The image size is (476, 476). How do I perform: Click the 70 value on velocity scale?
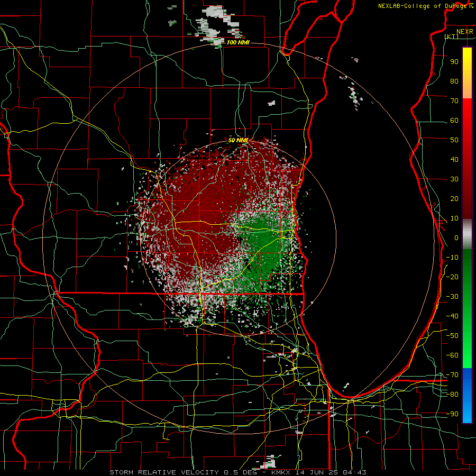(454, 101)
